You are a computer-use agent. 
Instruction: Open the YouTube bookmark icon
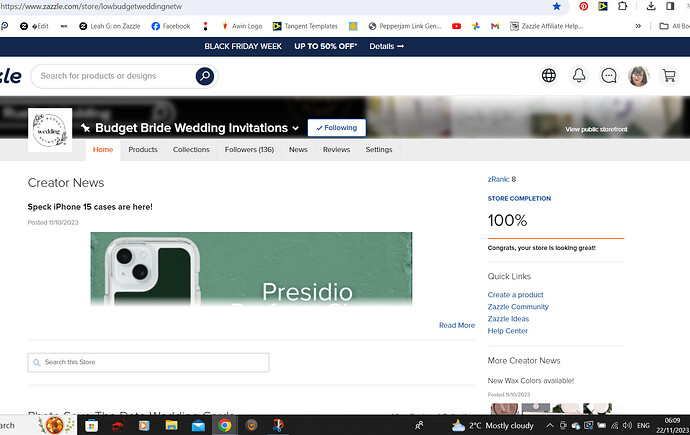[456, 26]
